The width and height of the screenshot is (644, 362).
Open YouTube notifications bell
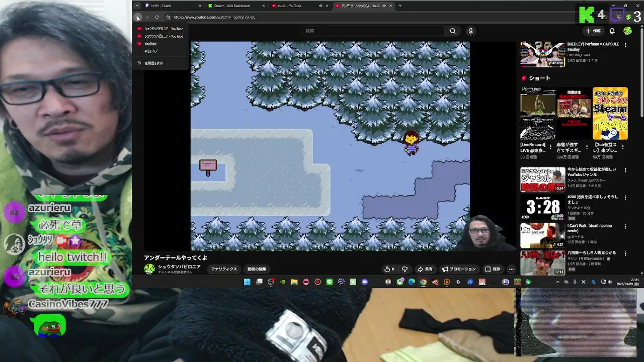[x=612, y=31]
